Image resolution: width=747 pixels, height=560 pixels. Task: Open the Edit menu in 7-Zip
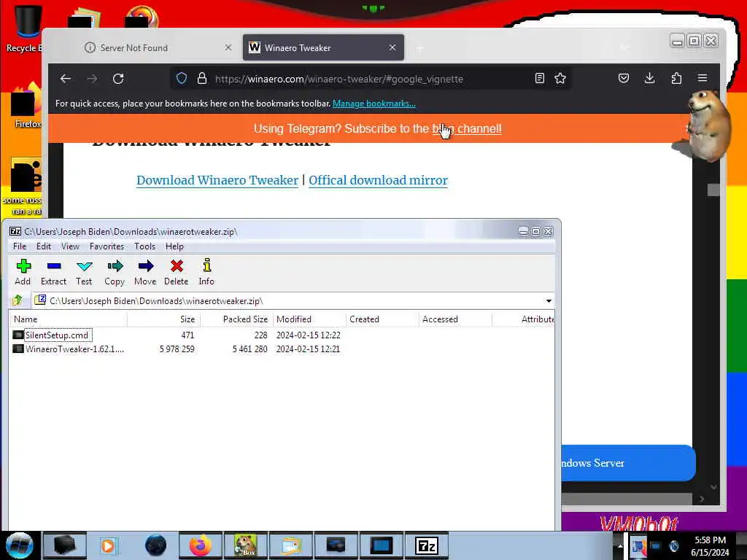43,246
